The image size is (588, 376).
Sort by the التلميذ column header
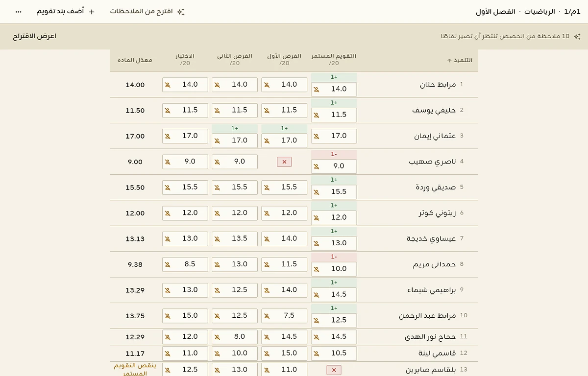pyautogui.click(x=460, y=60)
